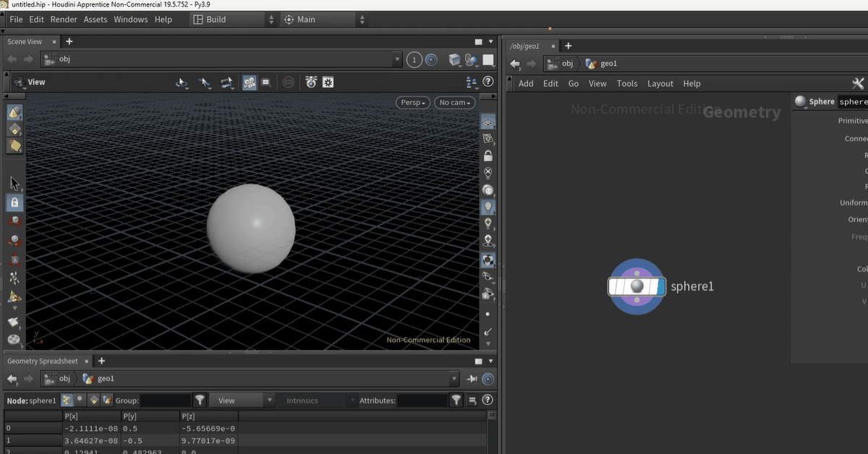Image resolution: width=868 pixels, height=454 pixels.
Task: Click the viewport lock icon in display options
Action: [488, 155]
